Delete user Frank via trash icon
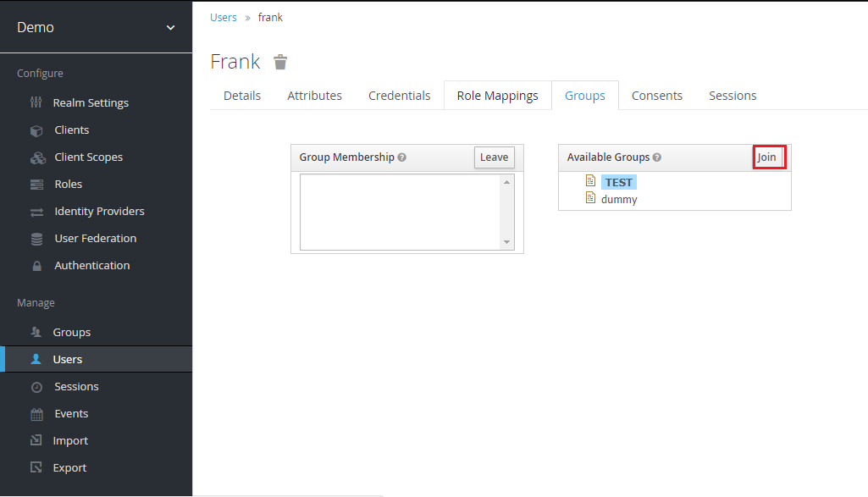This screenshot has height=497, width=868. [280, 62]
